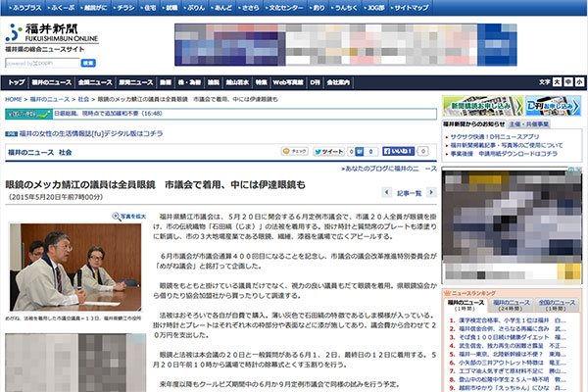Open the チラシ top-bar link
Image resolution: width=588 pixels, height=392 pixels.
(x=124, y=8)
